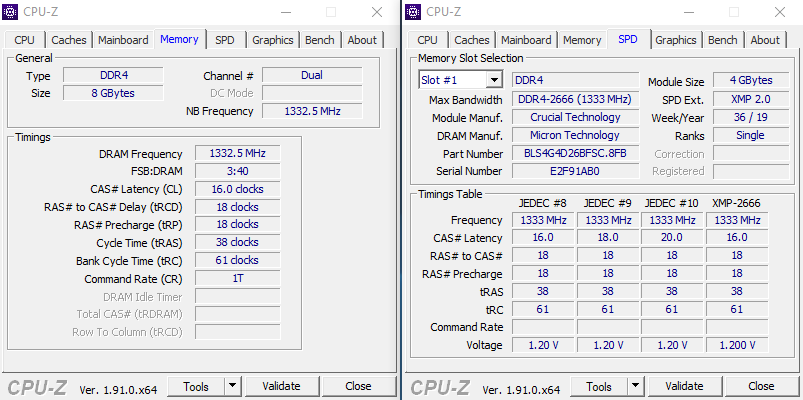Click the JEDEC #8 Frequency 1333 MHz cell
803x400 pixels.
pyautogui.click(x=543, y=220)
